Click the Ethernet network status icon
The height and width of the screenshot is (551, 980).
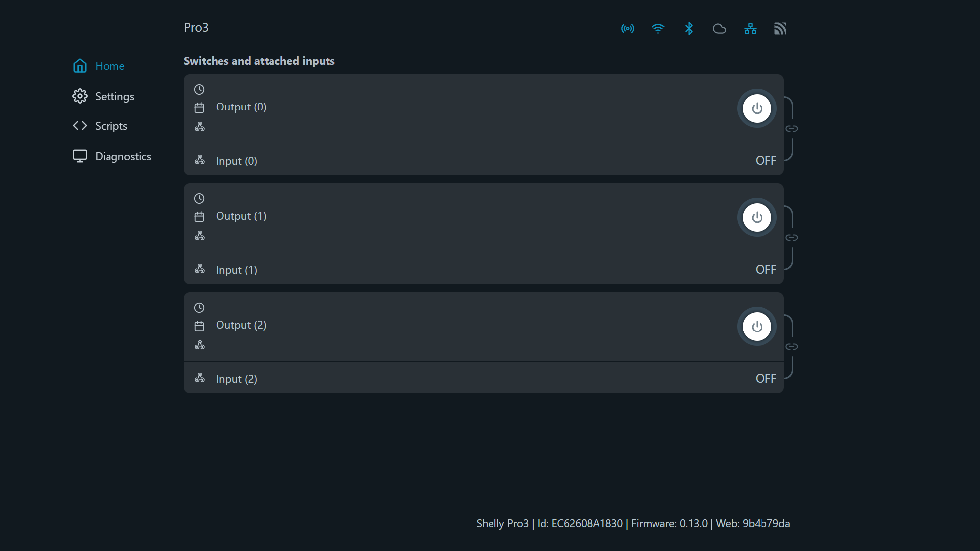point(750,29)
